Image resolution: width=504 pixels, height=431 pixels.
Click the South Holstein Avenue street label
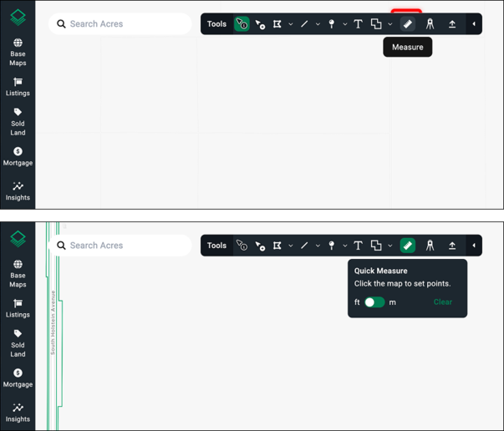(53, 322)
